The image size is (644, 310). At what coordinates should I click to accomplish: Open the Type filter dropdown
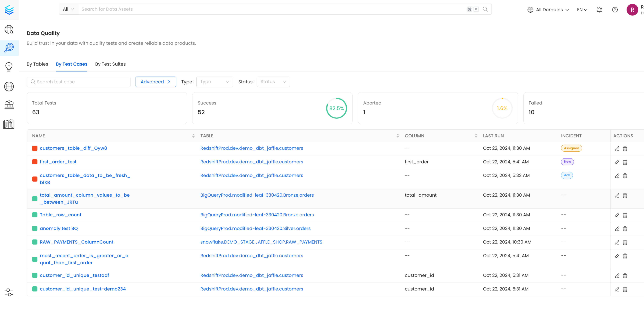pos(215,82)
